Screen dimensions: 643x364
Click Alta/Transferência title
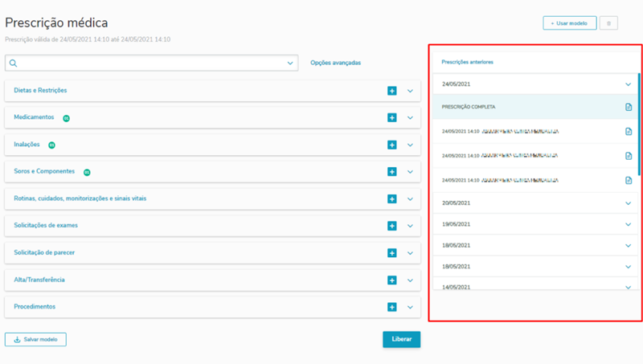tap(39, 280)
